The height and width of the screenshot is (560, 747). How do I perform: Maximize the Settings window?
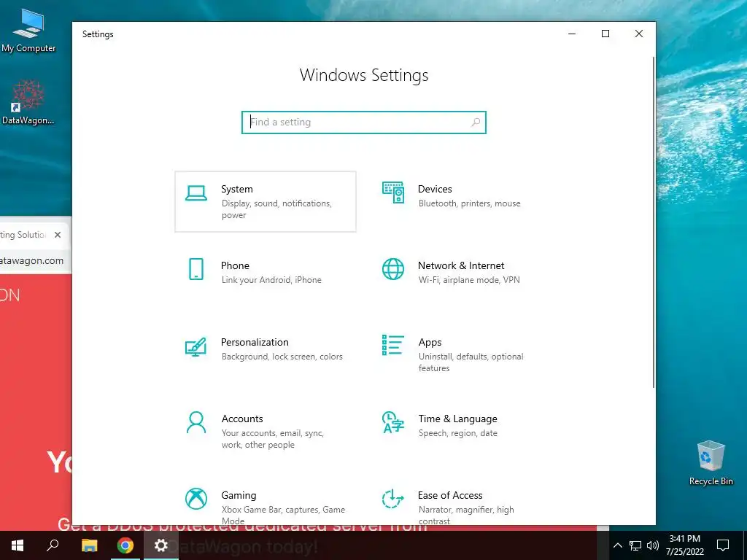point(605,34)
